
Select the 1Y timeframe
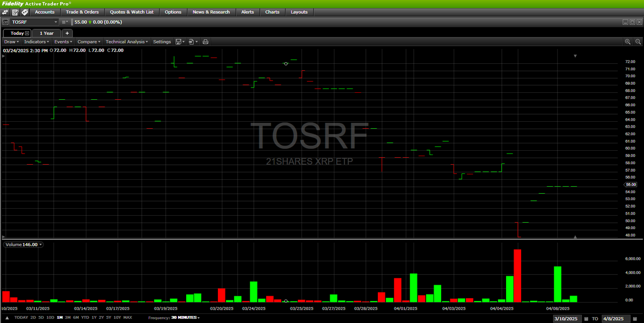94,318
